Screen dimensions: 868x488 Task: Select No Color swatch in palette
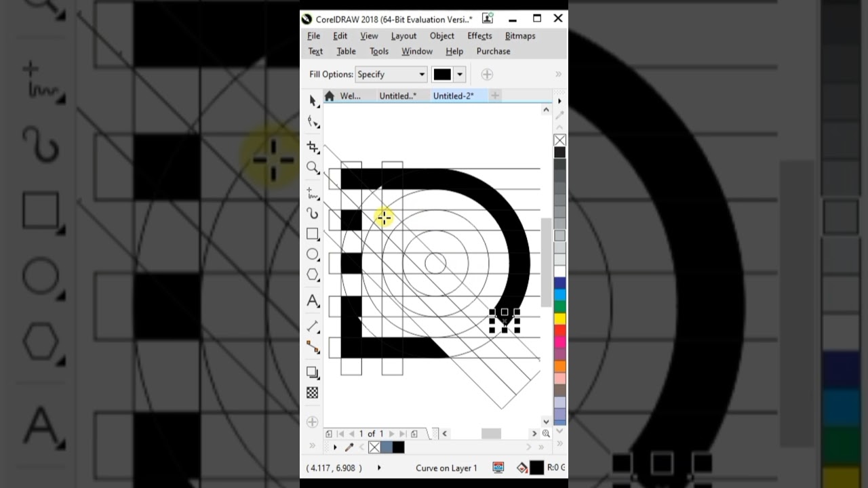559,140
